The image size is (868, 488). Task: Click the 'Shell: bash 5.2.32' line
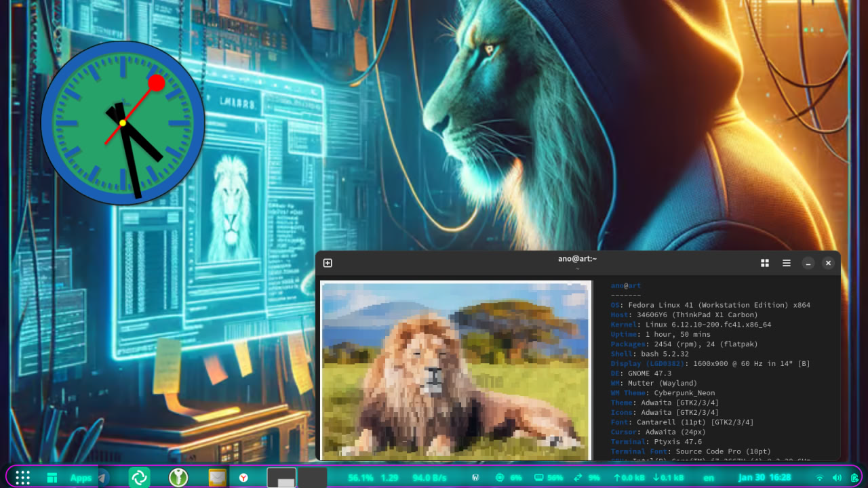tap(650, 354)
